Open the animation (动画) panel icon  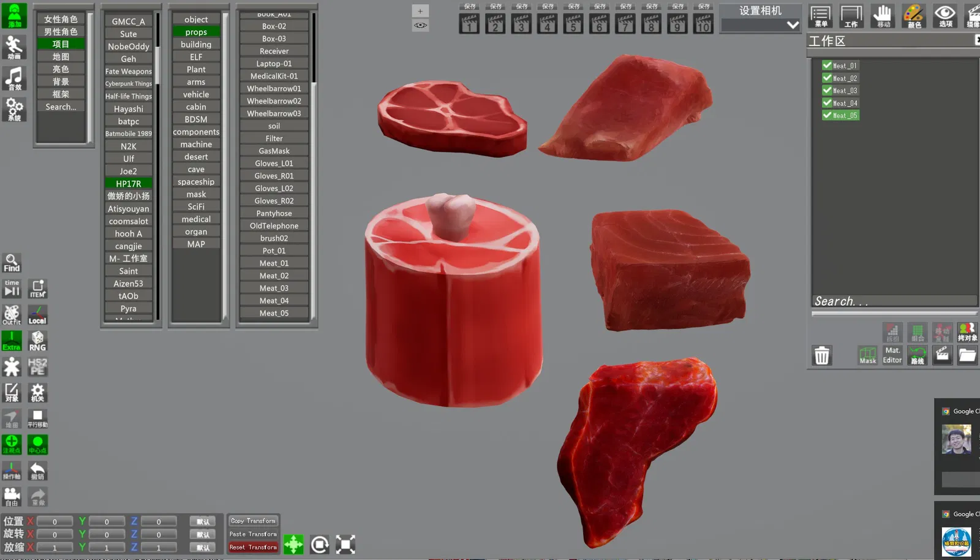click(13, 47)
